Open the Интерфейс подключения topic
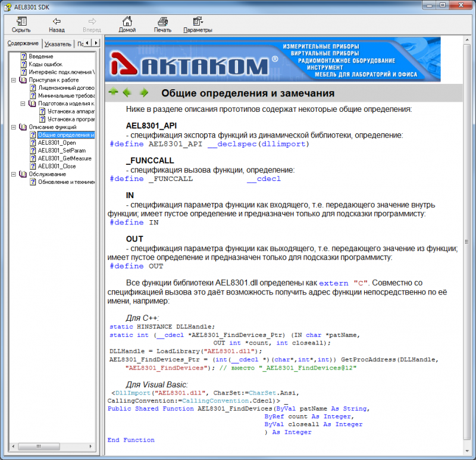 coord(62,72)
